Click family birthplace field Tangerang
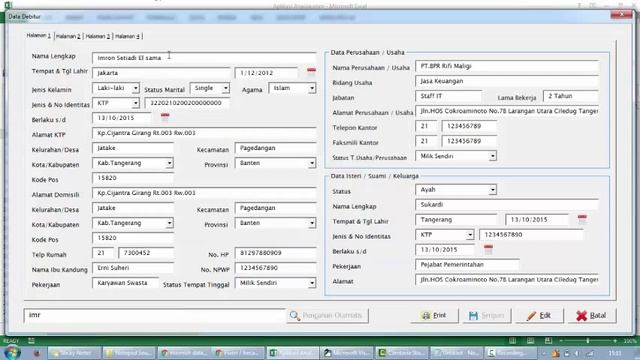The image size is (640, 360). click(x=457, y=220)
